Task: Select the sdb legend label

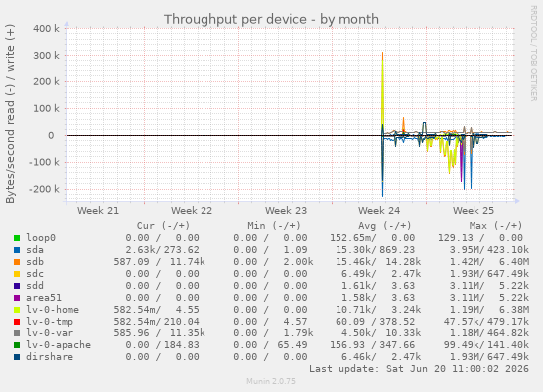Action: (x=35, y=262)
